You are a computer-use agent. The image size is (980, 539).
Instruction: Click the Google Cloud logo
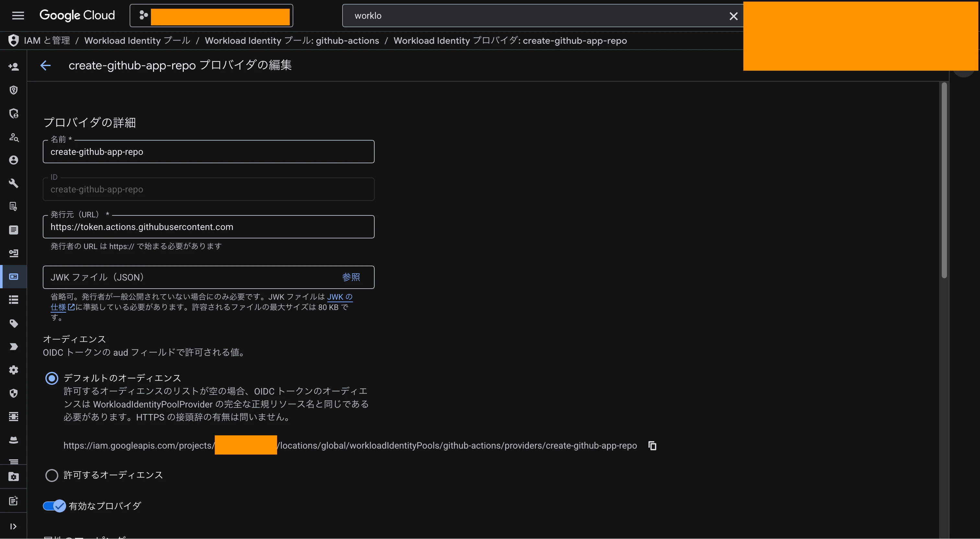[77, 15]
